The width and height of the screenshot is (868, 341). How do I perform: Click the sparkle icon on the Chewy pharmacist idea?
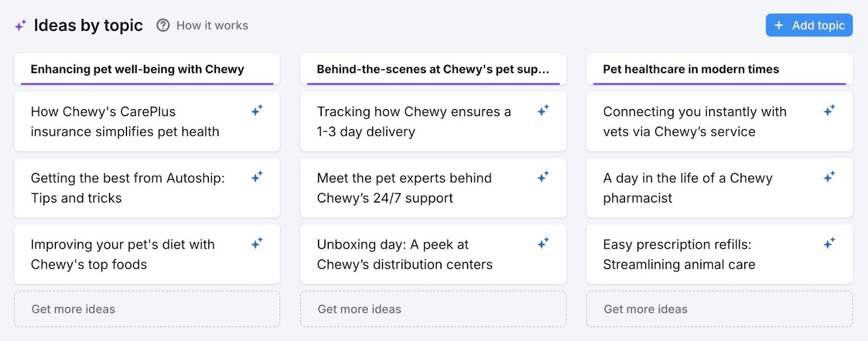pyautogui.click(x=829, y=178)
